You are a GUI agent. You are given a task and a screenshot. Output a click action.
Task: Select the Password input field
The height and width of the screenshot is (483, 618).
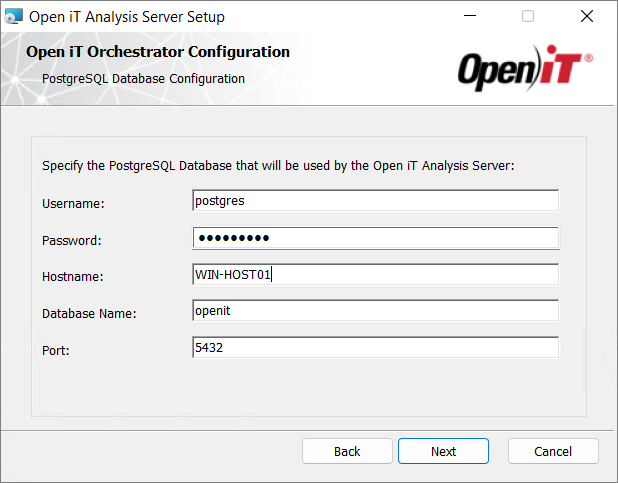point(376,238)
